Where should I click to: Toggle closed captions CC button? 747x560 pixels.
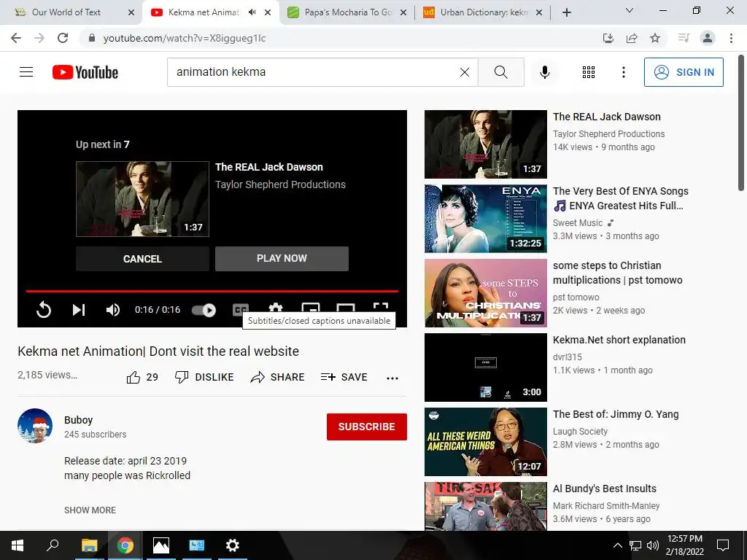coord(241,309)
